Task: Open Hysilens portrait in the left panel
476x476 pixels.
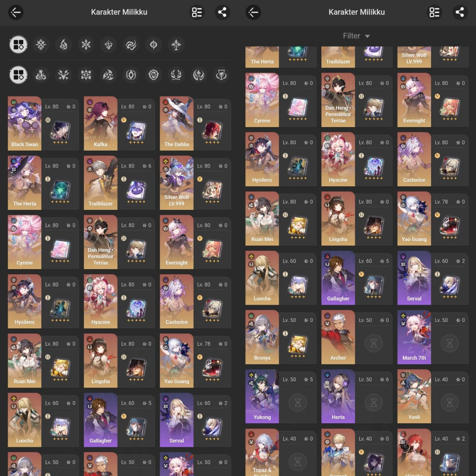Action: pyautogui.click(x=25, y=301)
